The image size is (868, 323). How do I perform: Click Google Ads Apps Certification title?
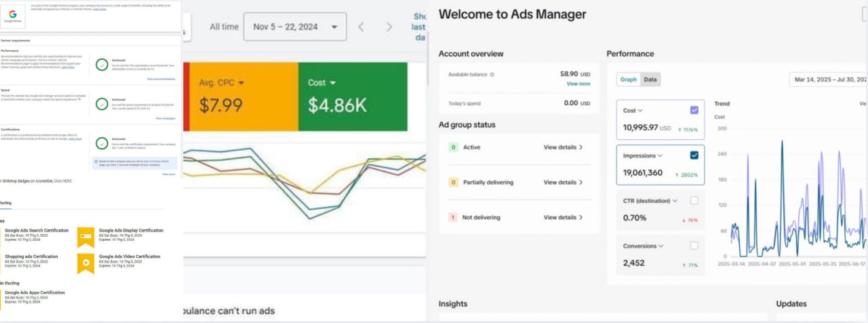click(35, 292)
